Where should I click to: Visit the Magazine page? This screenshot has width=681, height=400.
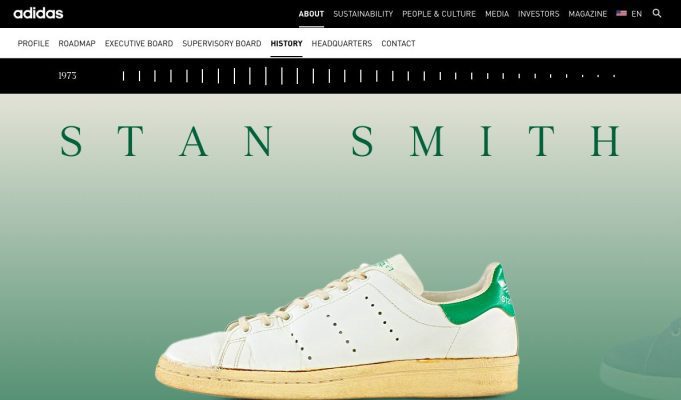588,14
